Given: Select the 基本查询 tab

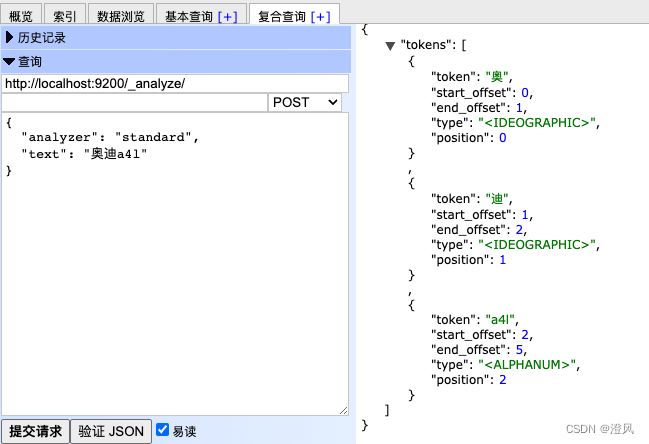Looking at the screenshot, I should [188, 17].
